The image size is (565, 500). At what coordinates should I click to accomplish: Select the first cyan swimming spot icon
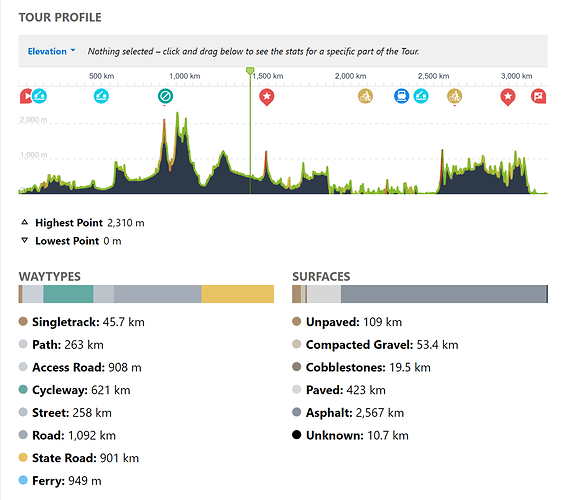(x=39, y=96)
